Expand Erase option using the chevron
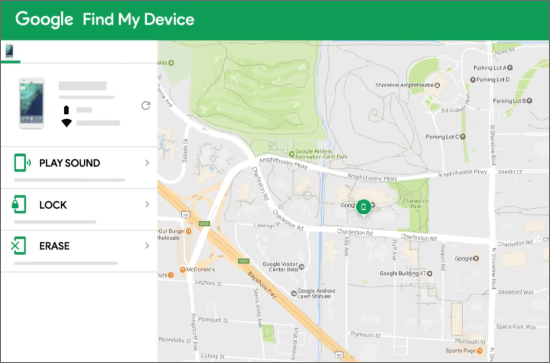 point(147,246)
